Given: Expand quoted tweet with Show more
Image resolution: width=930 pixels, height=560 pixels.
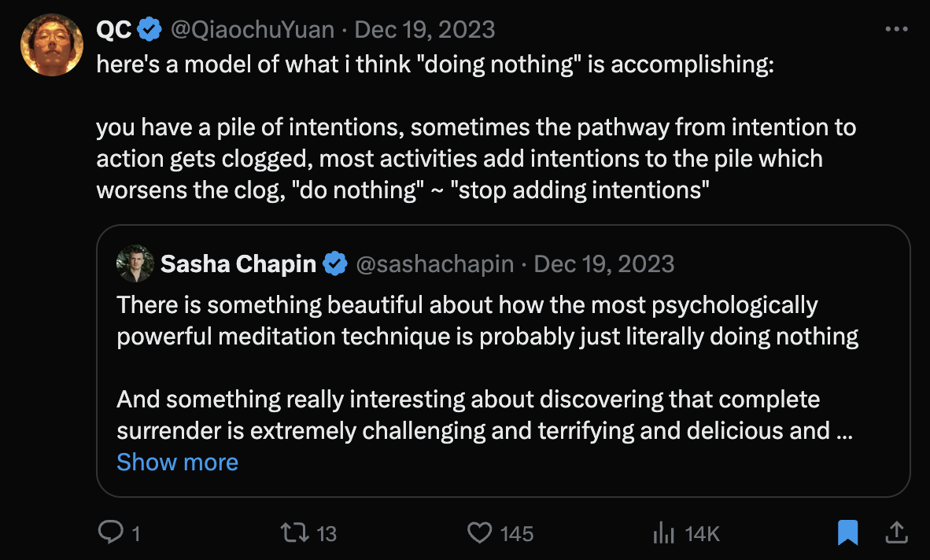Looking at the screenshot, I should [x=177, y=462].
